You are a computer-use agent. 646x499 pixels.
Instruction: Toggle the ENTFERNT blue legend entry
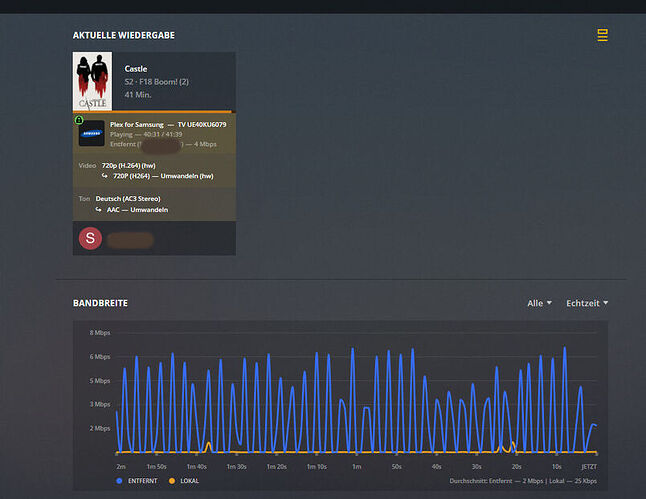[x=137, y=481]
